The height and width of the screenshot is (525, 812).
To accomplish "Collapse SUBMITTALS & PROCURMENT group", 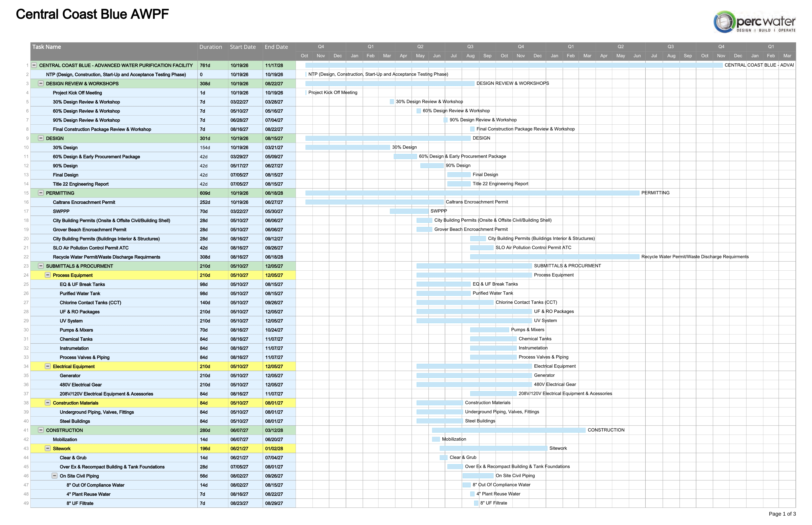I will (x=41, y=266).
